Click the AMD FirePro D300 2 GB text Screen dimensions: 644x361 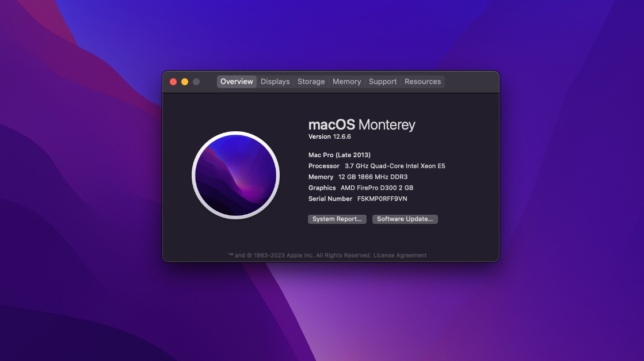377,188
